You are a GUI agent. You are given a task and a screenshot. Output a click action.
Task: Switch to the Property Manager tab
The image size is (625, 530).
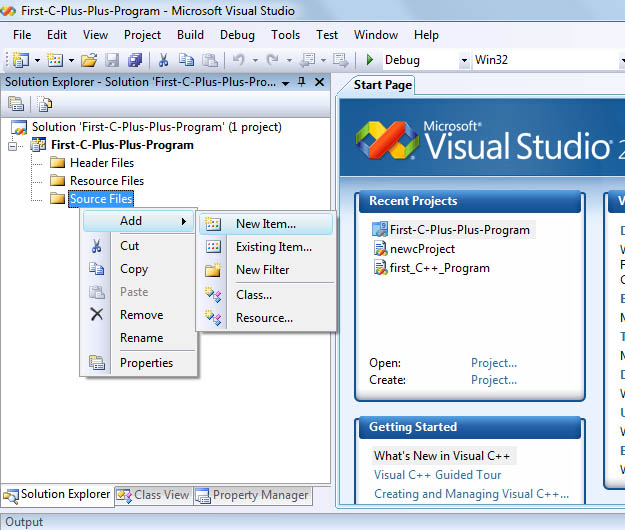tap(253, 495)
